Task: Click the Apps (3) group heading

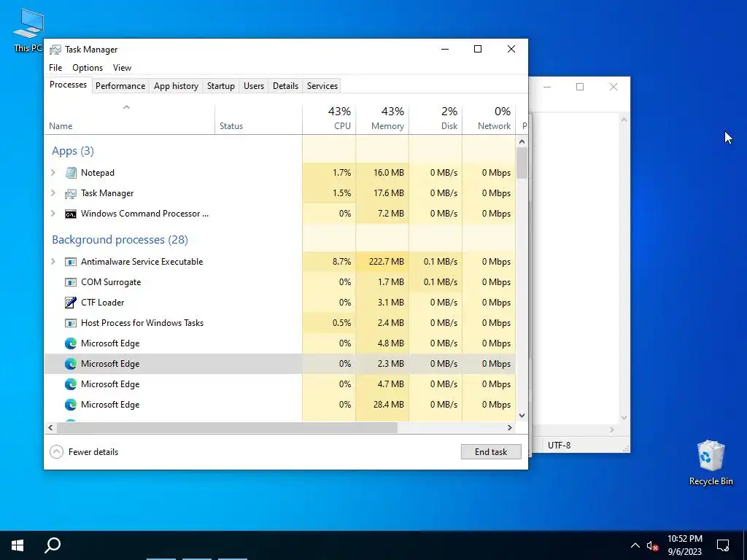Action: [x=73, y=151]
